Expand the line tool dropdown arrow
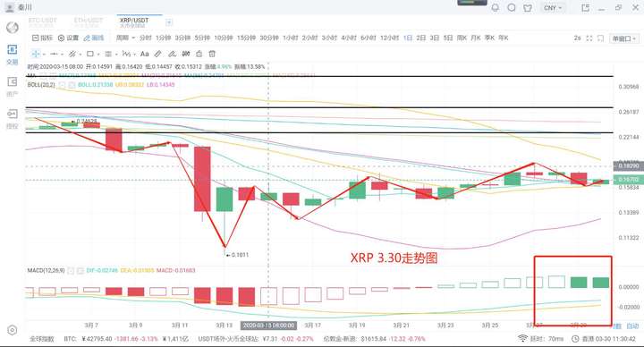 point(62,55)
